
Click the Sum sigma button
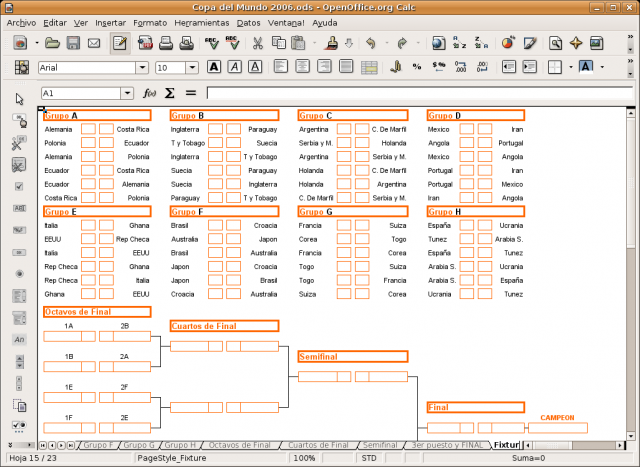pyautogui.click(x=169, y=93)
